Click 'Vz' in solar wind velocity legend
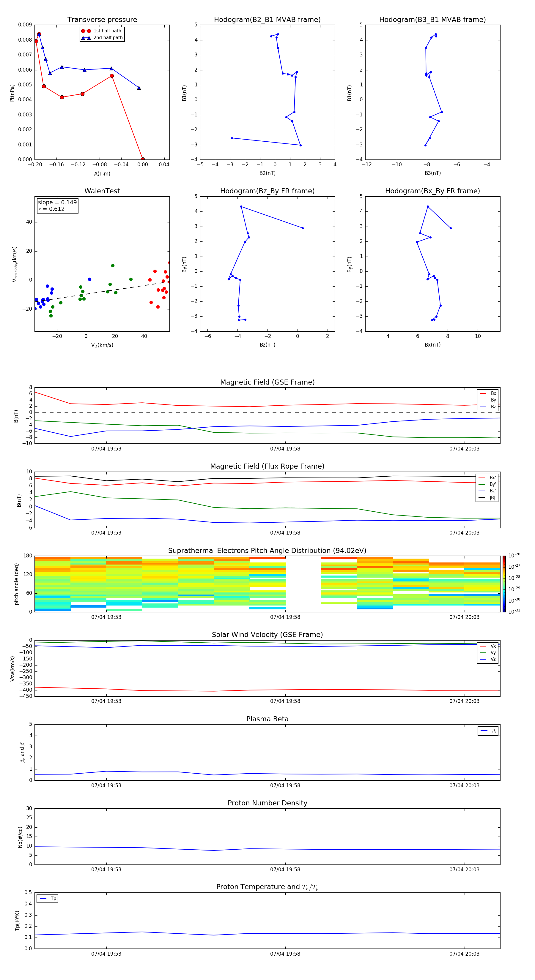This screenshot has height=980, width=535. click(488, 659)
